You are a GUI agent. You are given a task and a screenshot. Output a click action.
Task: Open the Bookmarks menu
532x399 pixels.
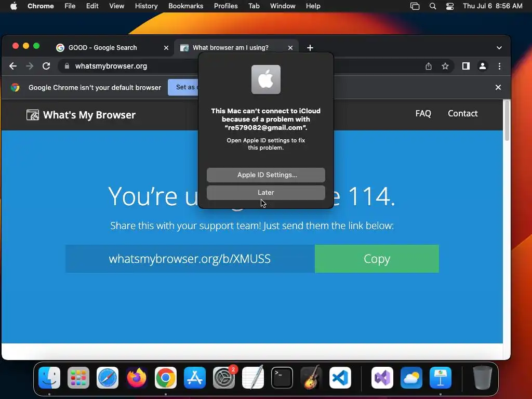click(x=185, y=6)
